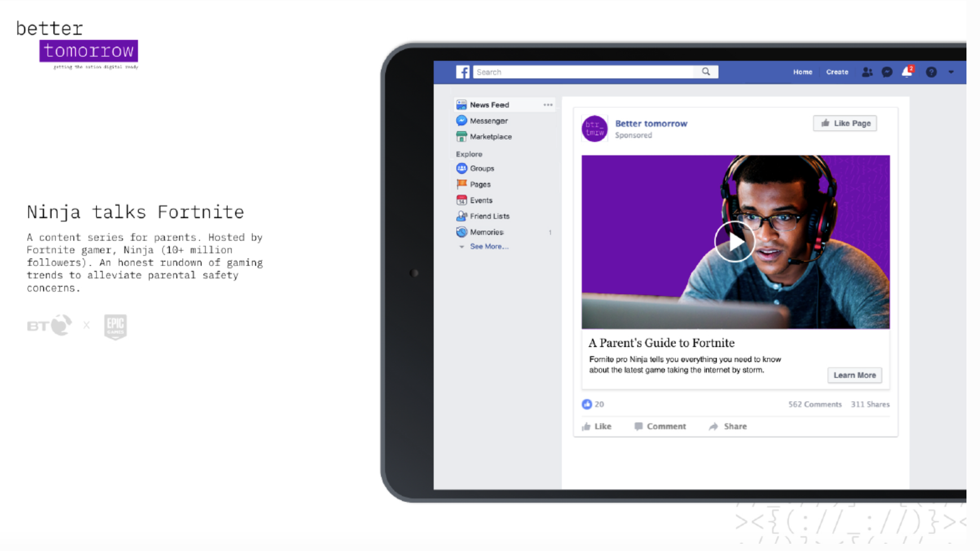Screen dimensions: 980x551
Task: Click the Like button under post
Action: click(597, 426)
